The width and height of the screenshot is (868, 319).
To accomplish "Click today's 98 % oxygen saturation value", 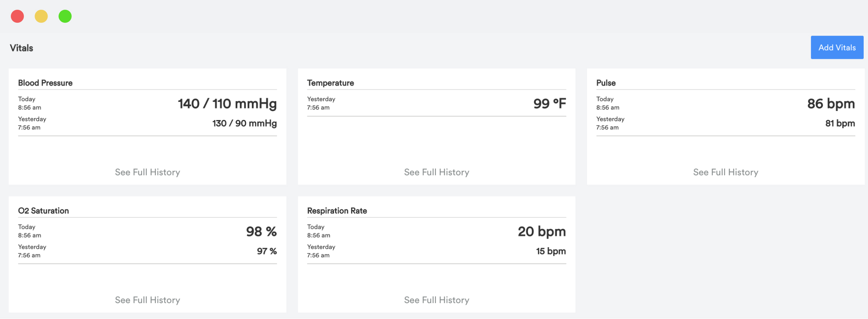I will (261, 231).
